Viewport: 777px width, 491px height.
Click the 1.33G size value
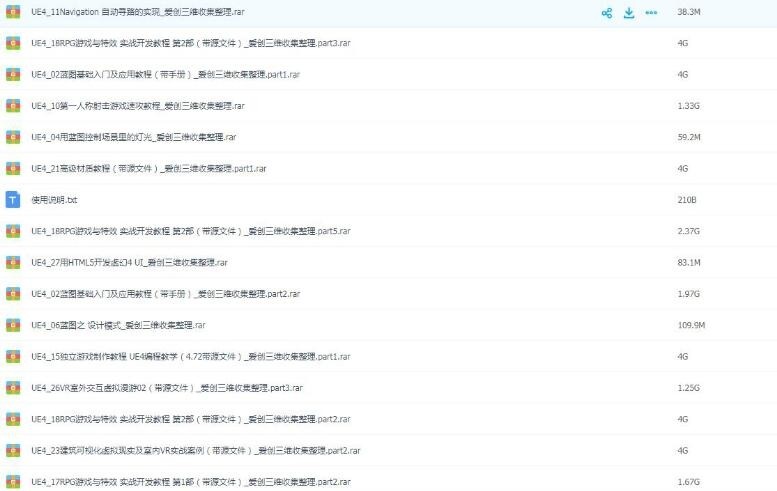point(689,106)
